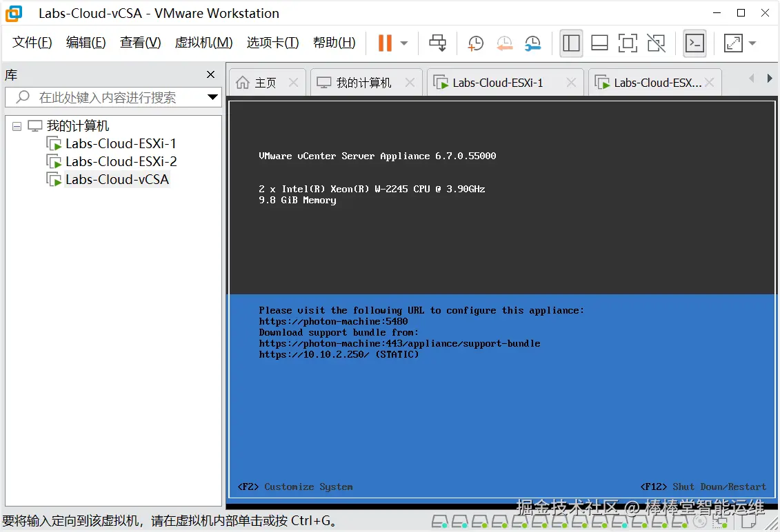The width and height of the screenshot is (780, 532).
Task: Toggle the library sidebar view
Action: tap(571, 43)
